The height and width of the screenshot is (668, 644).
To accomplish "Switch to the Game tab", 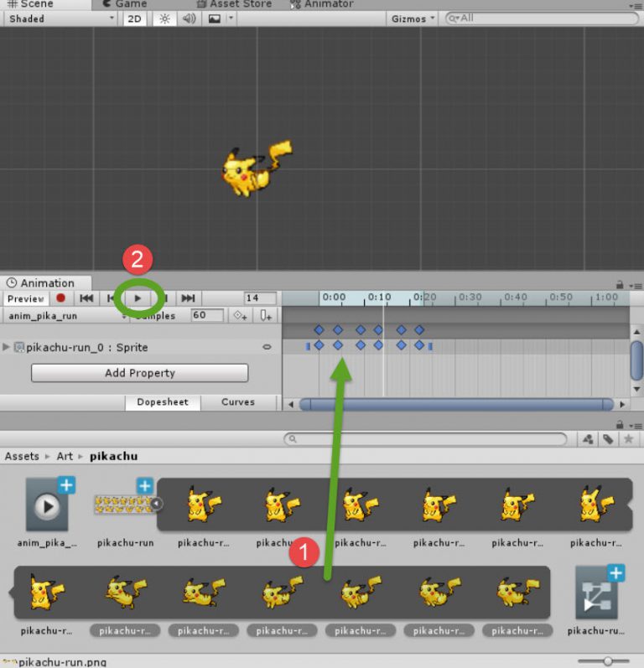I will click(x=126, y=4).
